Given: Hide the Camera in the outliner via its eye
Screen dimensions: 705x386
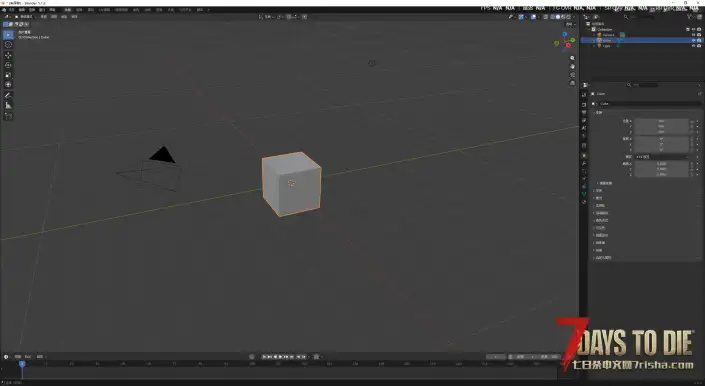Looking at the screenshot, I should click(x=693, y=35).
